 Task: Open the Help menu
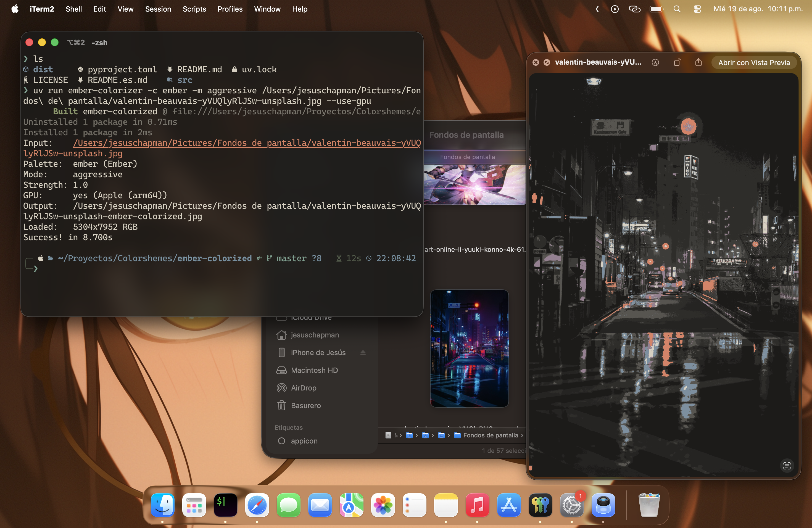pos(300,9)
